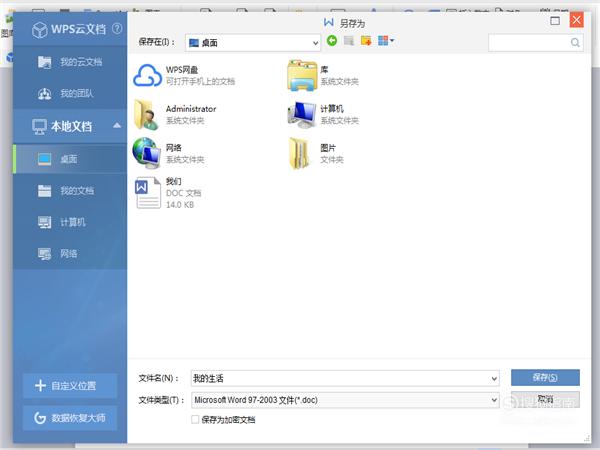Open the WPS网盘 cloud icon
This screenshot has height=450, width=600.
coord(147,75)
